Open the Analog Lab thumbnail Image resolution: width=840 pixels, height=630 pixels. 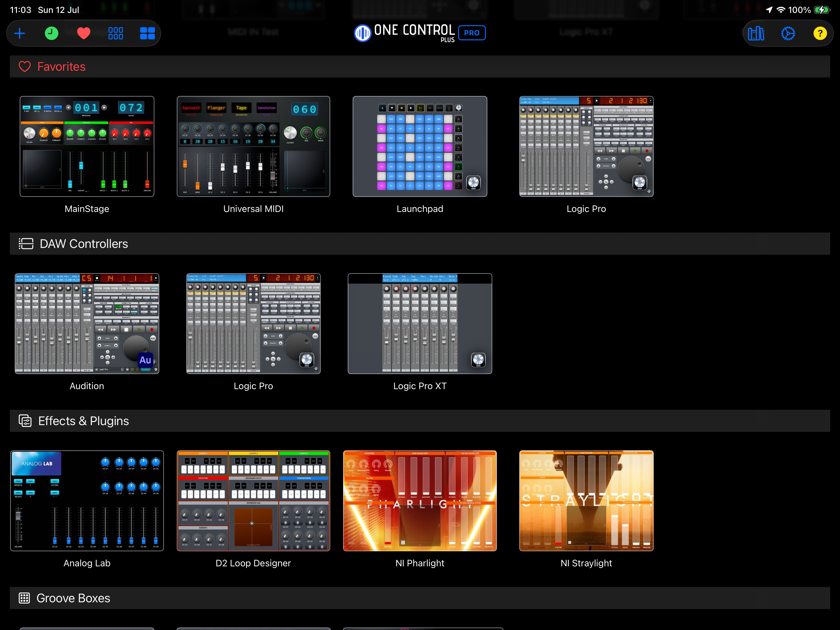[87, 500]
